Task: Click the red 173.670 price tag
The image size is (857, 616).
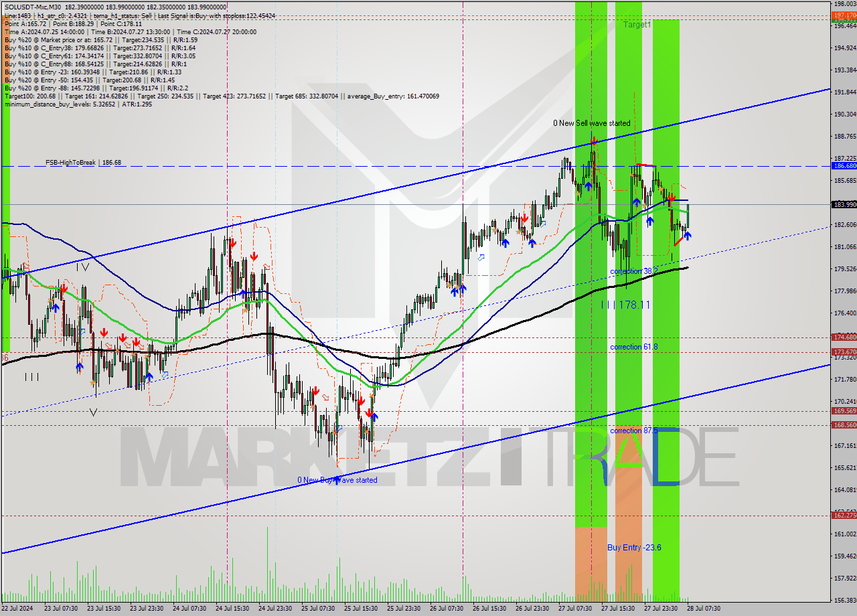Action: coord(844,352)
